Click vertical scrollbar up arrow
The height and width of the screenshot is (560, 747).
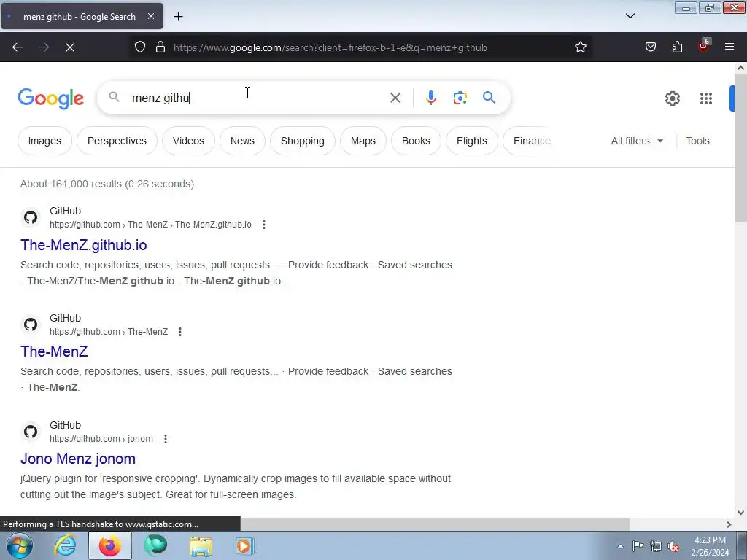point(740,68)
